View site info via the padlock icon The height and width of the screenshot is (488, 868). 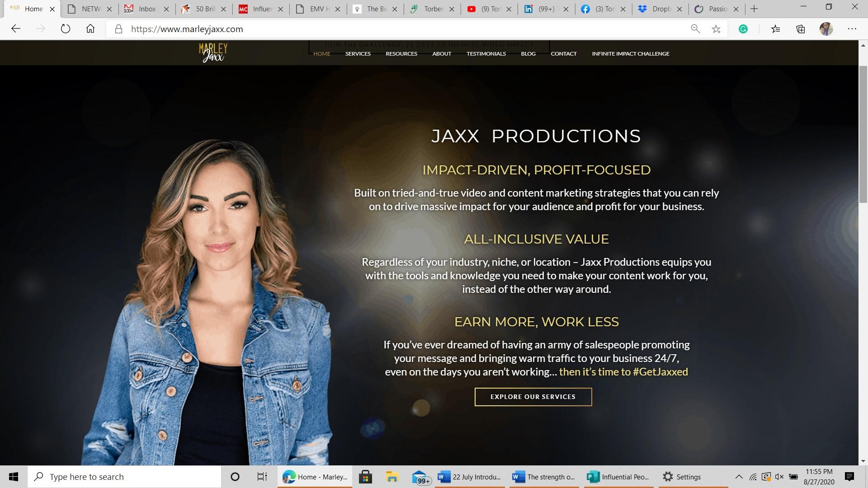118,29
